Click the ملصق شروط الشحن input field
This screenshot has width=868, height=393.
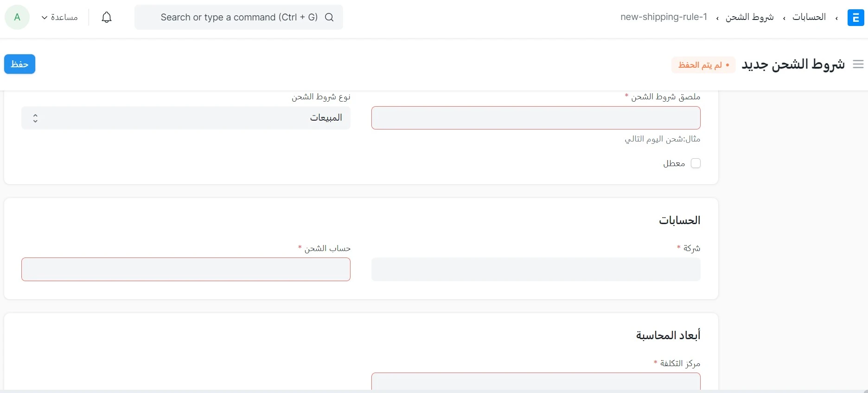(536, 118)
